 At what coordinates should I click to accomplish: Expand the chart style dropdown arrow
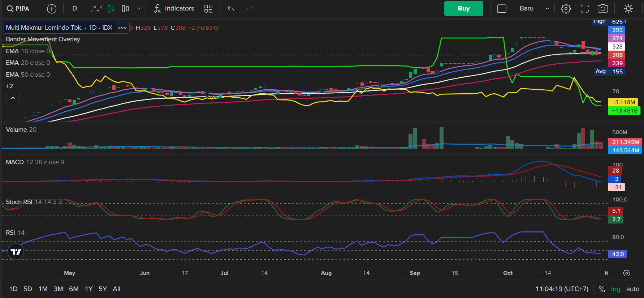click(x=139, y=9)
